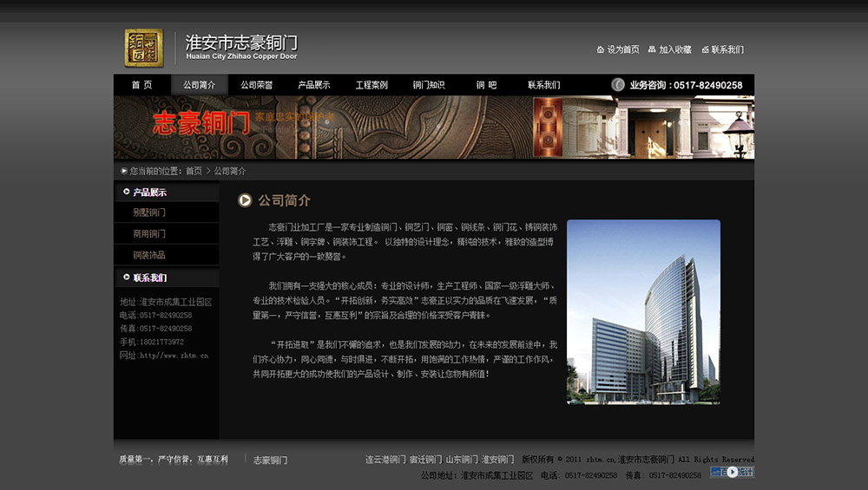The height and width of the screenshot is (490, 868).
Task: Go to 工程案例 in the navigation bar
Action: pyautogui.click(x=372, y=85)
